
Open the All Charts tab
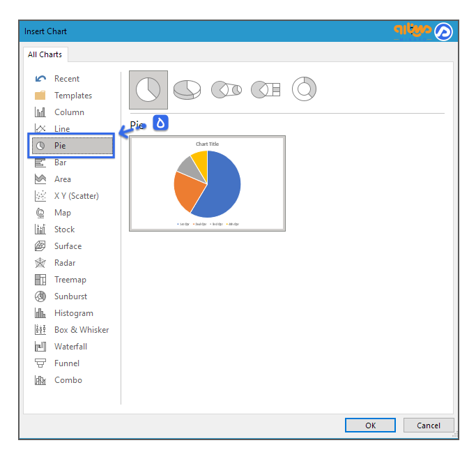(45, 54)
